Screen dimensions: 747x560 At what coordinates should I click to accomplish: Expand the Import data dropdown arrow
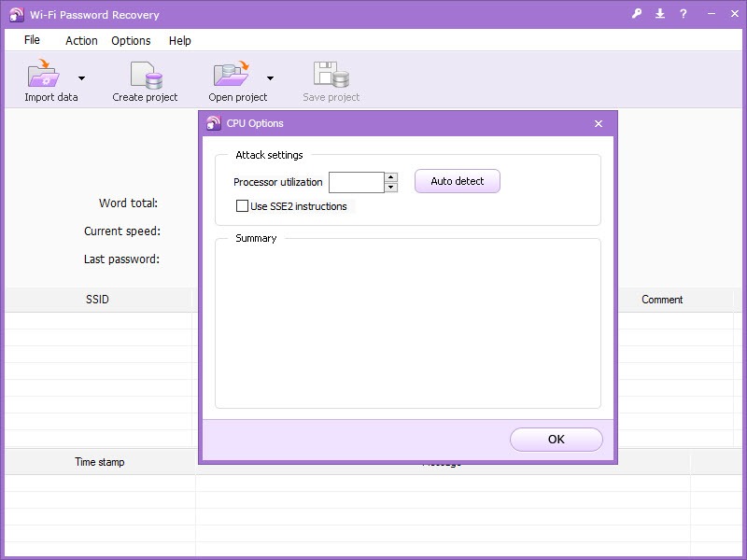pos(81,78)
